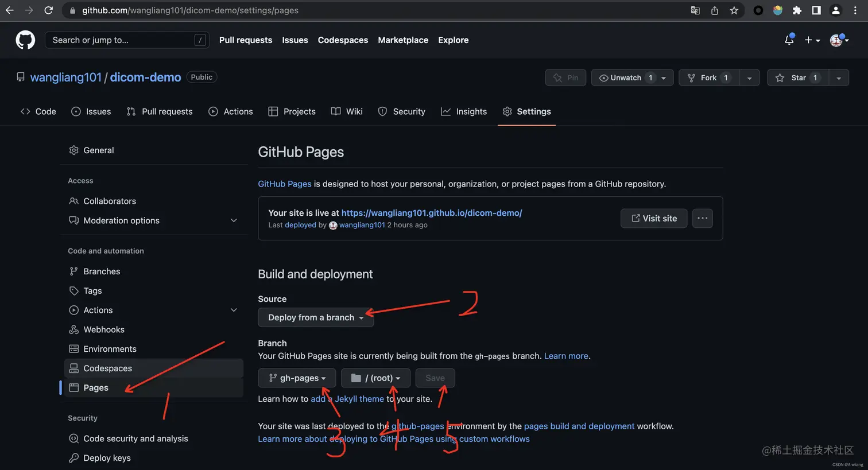Switch to the repository Issues tab

coord(91,111)
